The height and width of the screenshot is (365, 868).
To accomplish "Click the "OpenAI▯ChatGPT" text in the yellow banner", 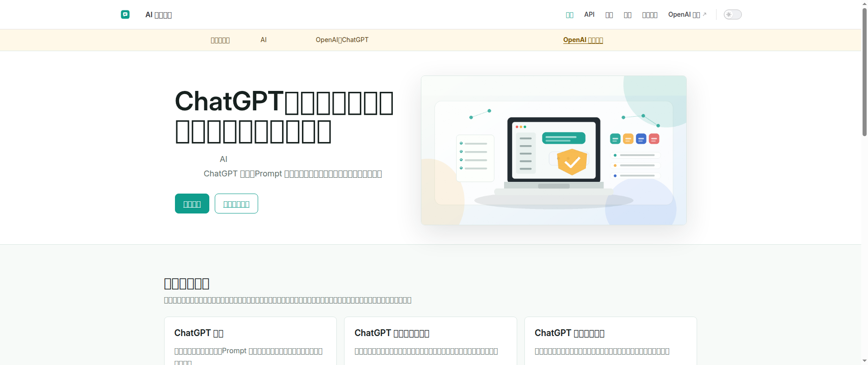I will 342,40.
